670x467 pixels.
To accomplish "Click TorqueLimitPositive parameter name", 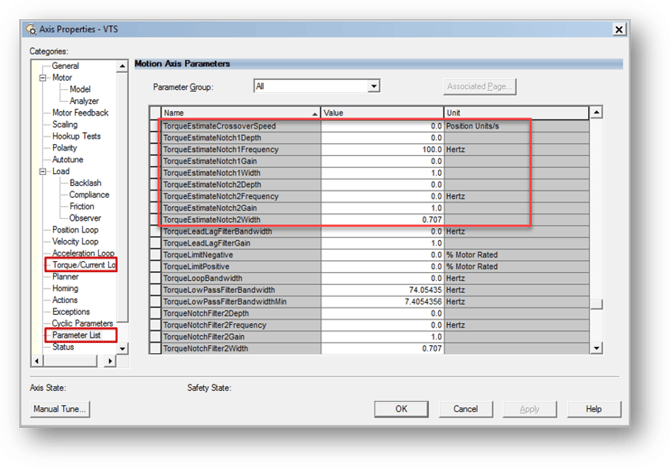I will 197,267.
